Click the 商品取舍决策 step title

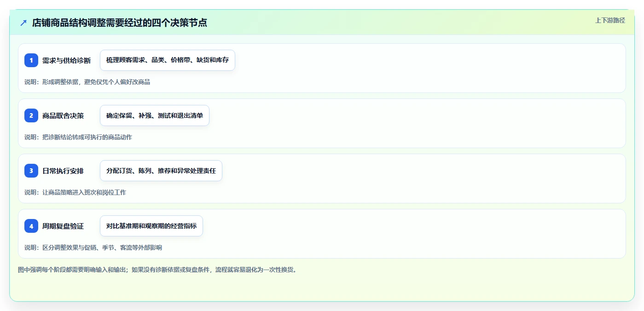[63, 115]
